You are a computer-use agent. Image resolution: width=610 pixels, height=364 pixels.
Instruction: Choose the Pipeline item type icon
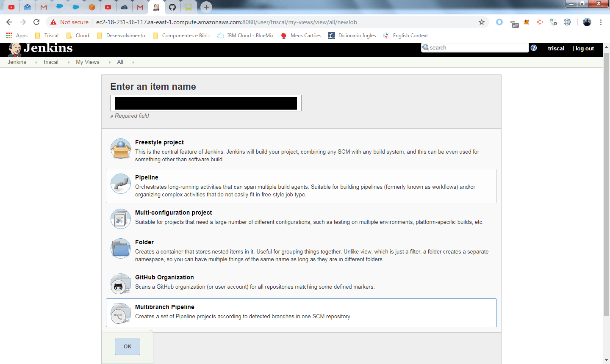[121, 184]
